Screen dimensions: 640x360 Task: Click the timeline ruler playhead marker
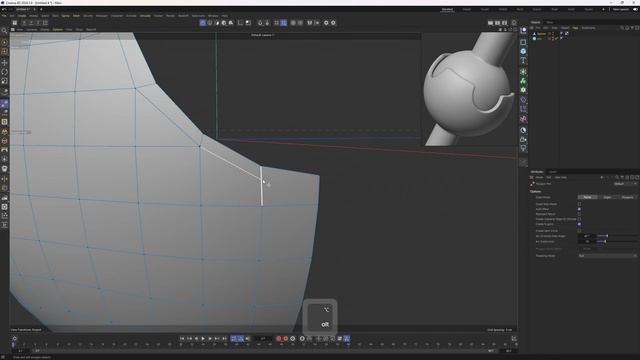coord(13,345)
